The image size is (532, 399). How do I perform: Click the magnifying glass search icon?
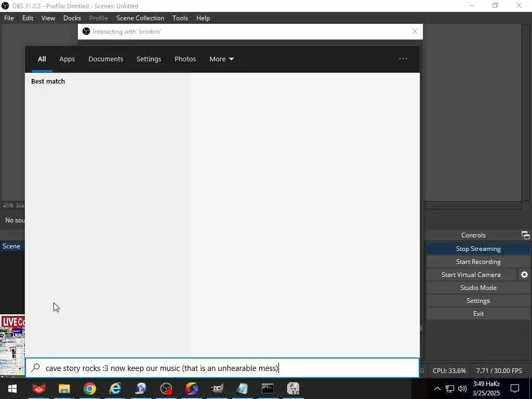(x=36, y=368)
